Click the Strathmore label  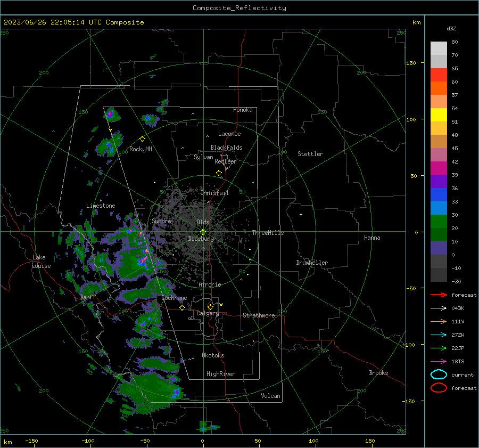(x=259, y=315)
